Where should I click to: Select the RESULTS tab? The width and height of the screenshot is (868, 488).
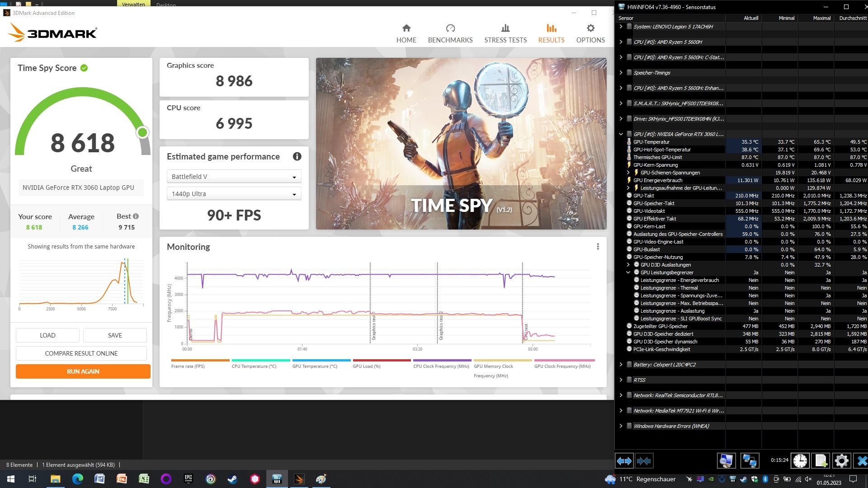(x=551, y=34)
